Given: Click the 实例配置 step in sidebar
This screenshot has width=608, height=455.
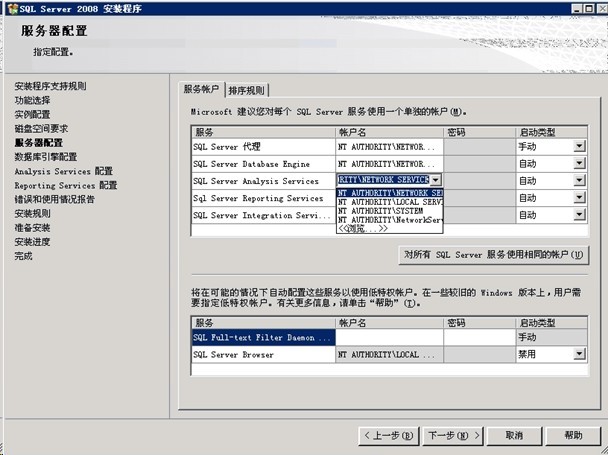Looking at the screenshot, I should click(33, 114).
